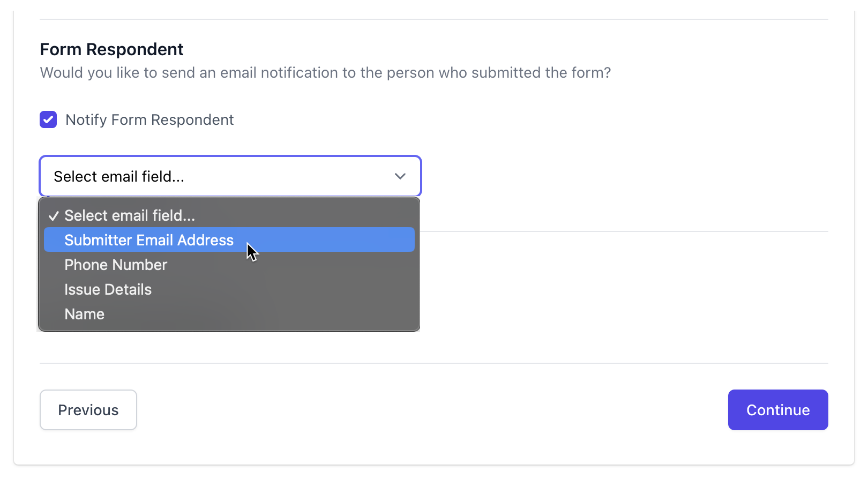
Task: Click the chevron arrow in email field box
Action: tap(400, 176)
